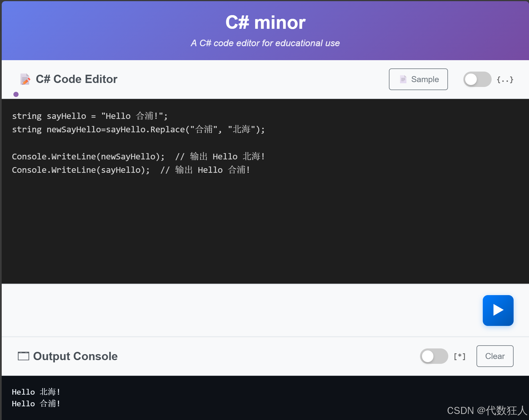Click the line with sayHello.Replace call
Viewport: 529px width, 420px height.
(x=138, y=129)
